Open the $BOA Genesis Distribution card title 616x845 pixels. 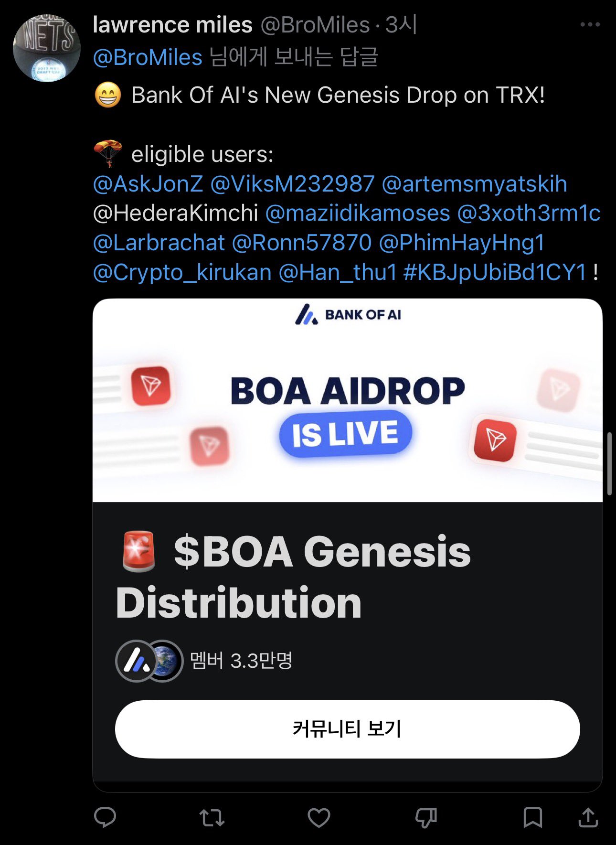click(293, 577)
